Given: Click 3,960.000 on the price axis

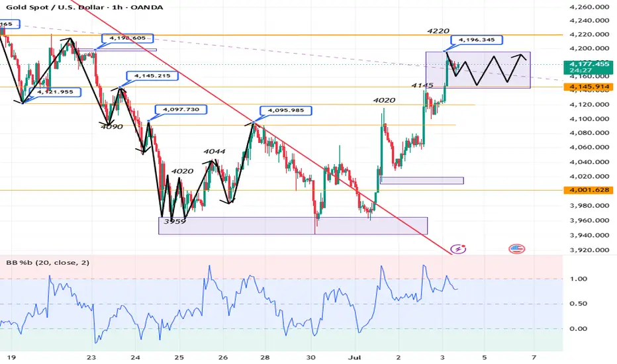Looking at the screenshot, I should (x=589, y=220).
